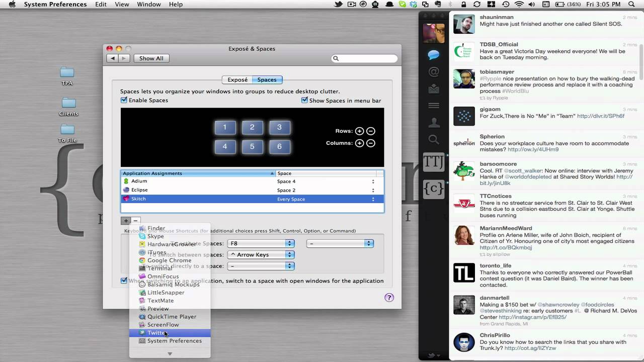Image resolution: width=644 pixels, height=362 pixels.
Task: Remove a column of Spaces
Action: pyautogui.click(x=371, y=143)
